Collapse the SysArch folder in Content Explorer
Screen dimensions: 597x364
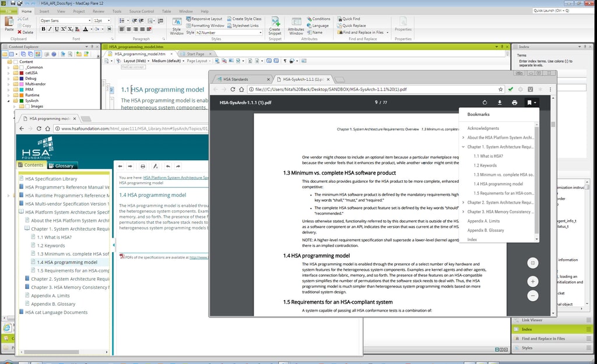pos(8,101)
